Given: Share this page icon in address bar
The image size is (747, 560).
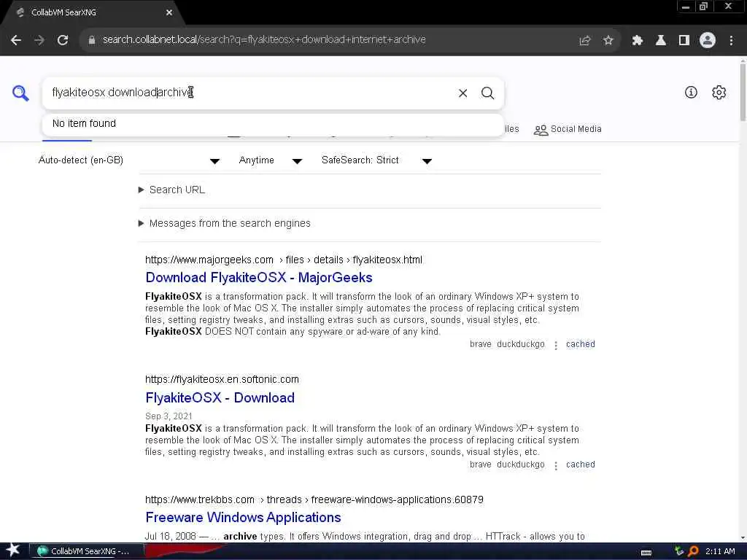Looking at the screenshot, I should tap(584, 41).
